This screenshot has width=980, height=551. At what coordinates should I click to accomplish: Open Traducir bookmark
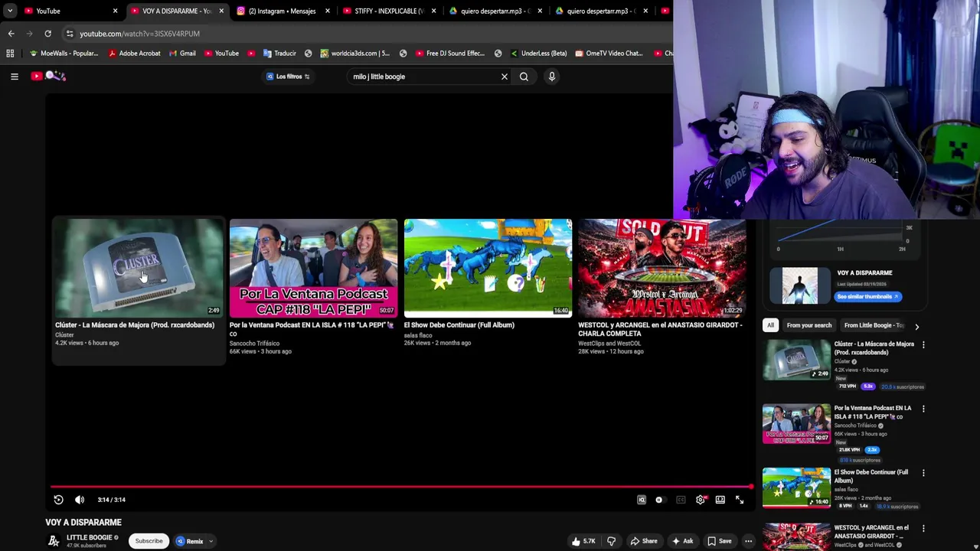[279, 54]
